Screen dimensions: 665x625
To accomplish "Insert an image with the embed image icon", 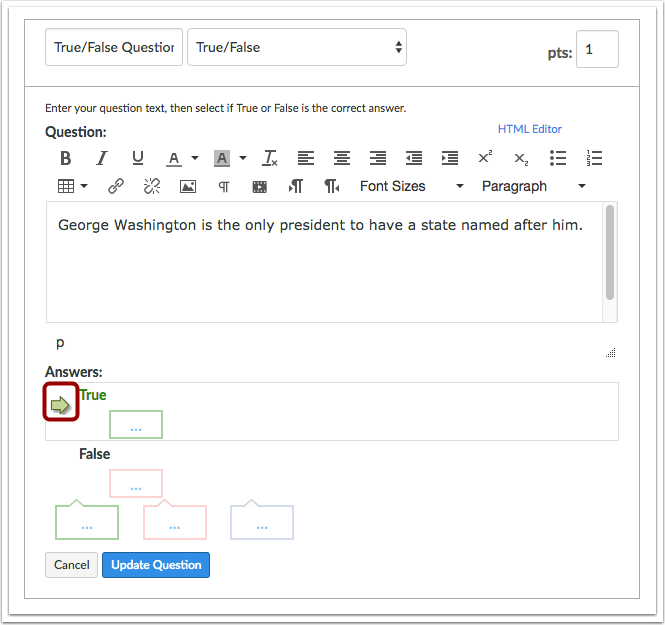I will point(188,186).
